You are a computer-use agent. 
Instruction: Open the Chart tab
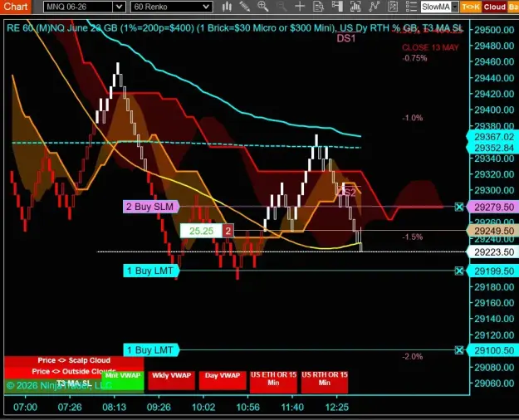[15, 7]
